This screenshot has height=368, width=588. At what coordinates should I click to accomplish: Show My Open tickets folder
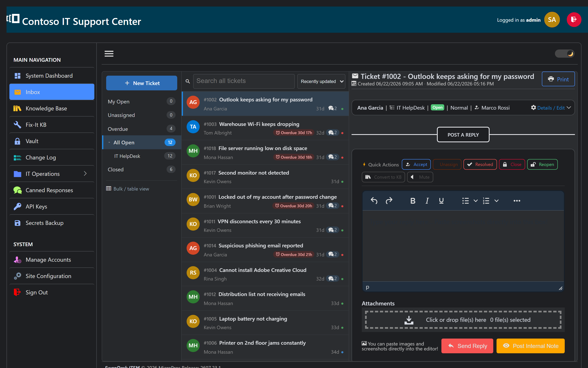(x=142, y=101)
